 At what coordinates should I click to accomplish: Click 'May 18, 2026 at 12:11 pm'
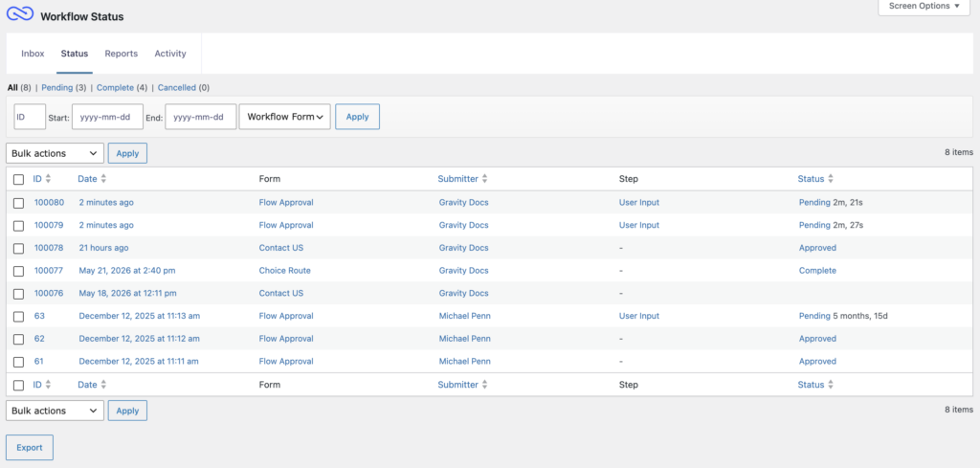(127, 293)
